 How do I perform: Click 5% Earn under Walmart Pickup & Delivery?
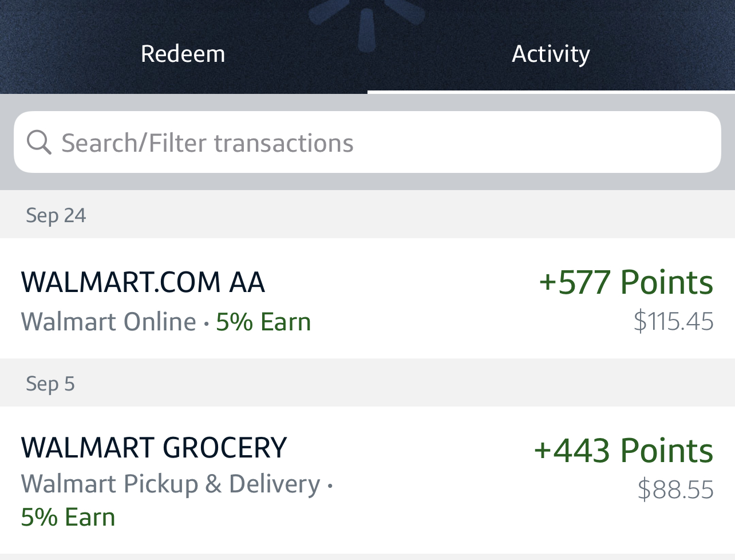pyautogui.click(x=68, y=517)
